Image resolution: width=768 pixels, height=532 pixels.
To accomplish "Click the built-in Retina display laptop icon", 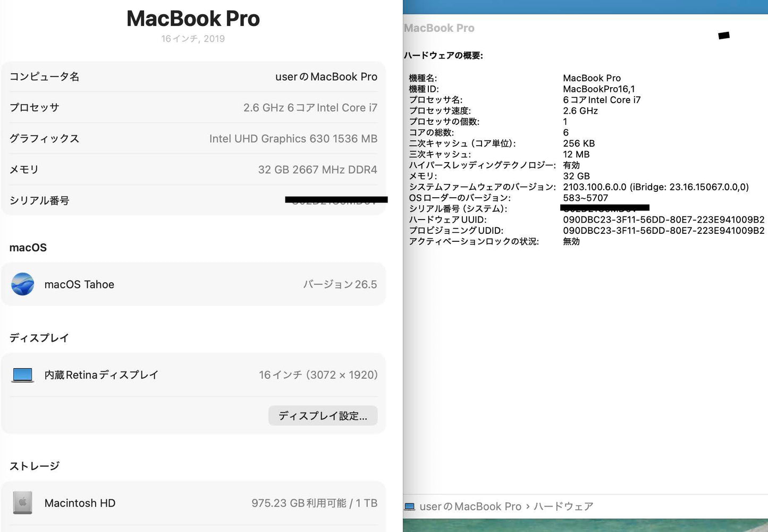I will [x=23, y=375].
